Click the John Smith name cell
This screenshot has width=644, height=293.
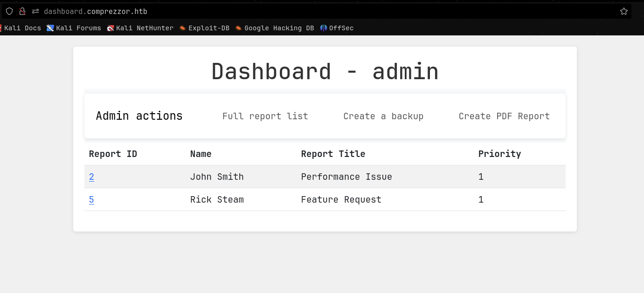217,177
